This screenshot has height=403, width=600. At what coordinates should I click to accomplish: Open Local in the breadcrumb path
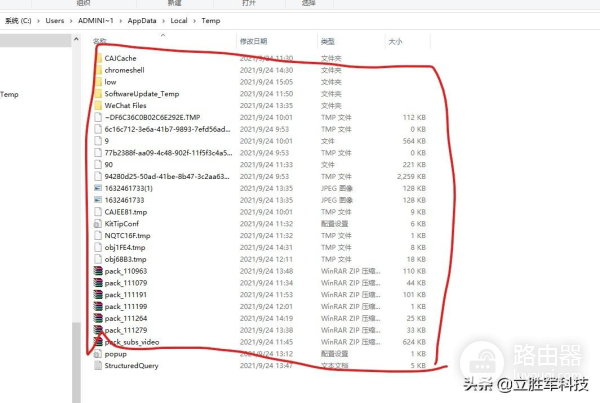[x=179, y=21]
